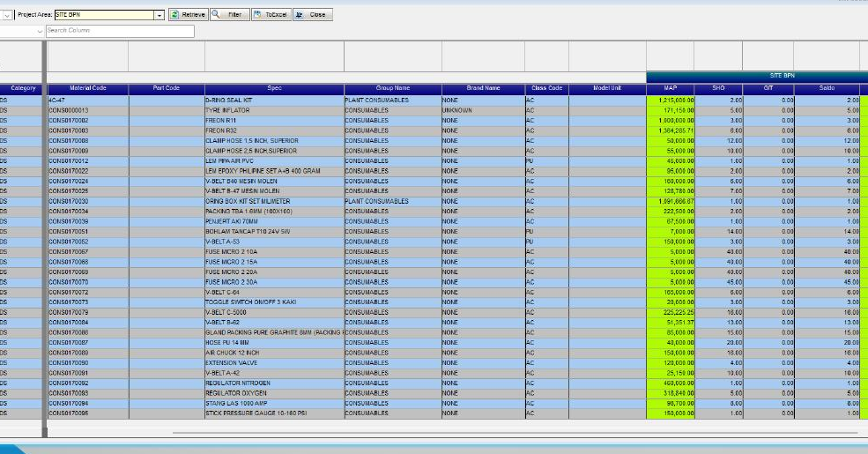Select the EXTENSION VALVE spec cell
This screenshot has height=454, width=868.
275,362
